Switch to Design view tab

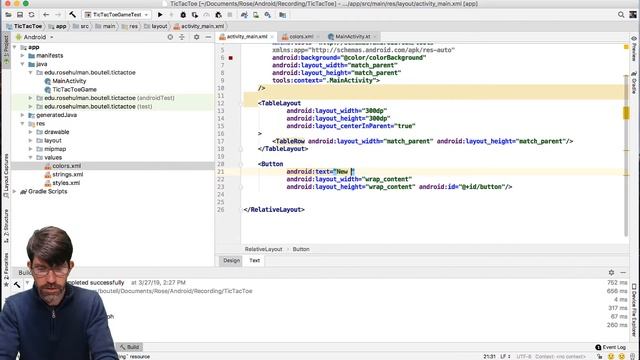(x=231, y=260)
